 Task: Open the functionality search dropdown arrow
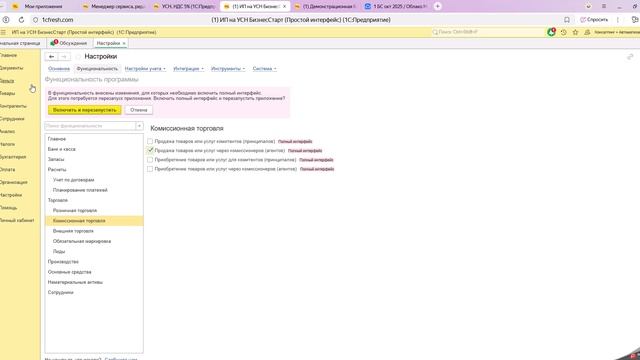(139, 126)
